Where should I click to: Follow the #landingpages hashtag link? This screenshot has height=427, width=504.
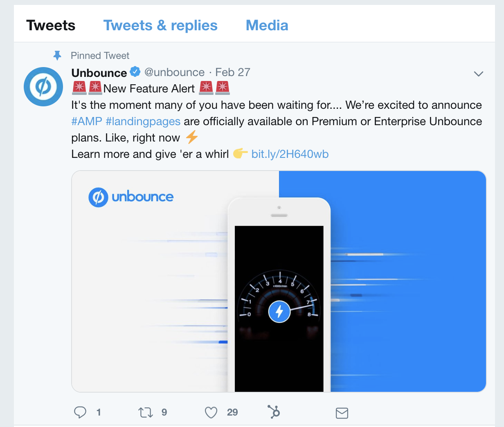(x=143, y=121)
